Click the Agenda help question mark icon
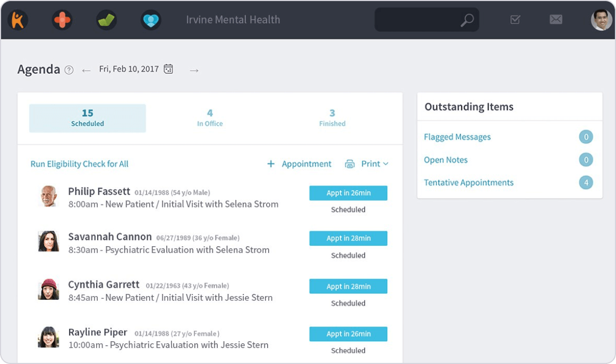Image resolution: width=616 pixels, height=364 pixels. pos(69,70)
